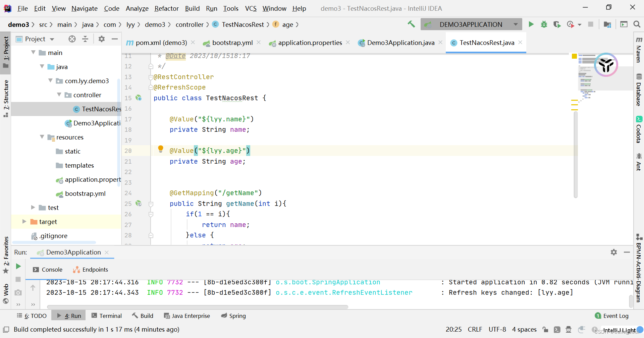Click CRLF line separator in status bar
Image resolution: width=644 pixels, height=338 pixels.
click(x=475, y=330)
